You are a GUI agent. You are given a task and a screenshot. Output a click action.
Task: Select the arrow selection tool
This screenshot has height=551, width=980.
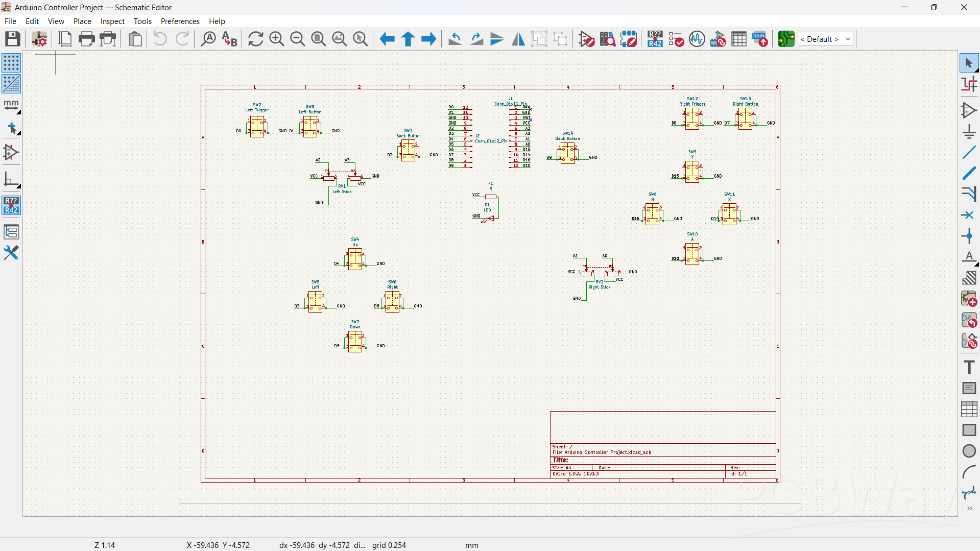969,63
